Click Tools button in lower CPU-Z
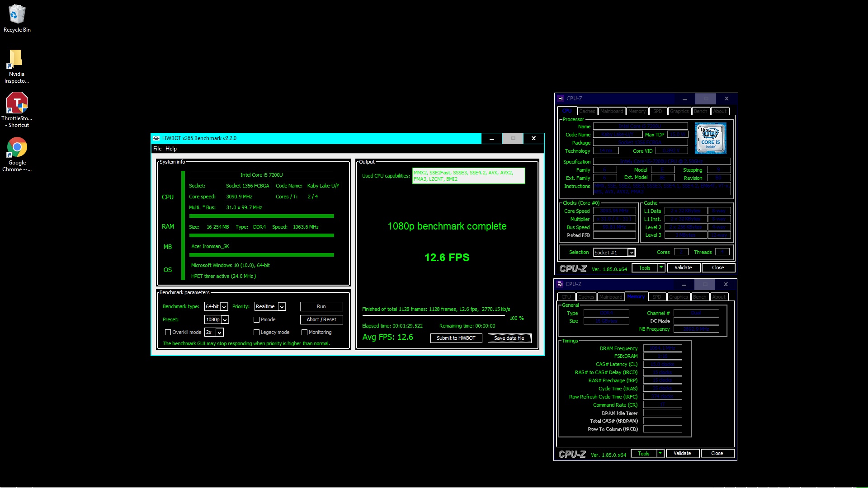The width and height of the screenshot is (868, 488). point(644,453)
